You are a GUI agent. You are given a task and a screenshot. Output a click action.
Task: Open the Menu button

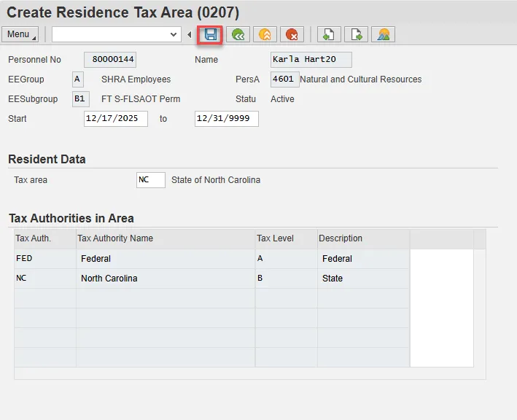click(x=21, y=34)
